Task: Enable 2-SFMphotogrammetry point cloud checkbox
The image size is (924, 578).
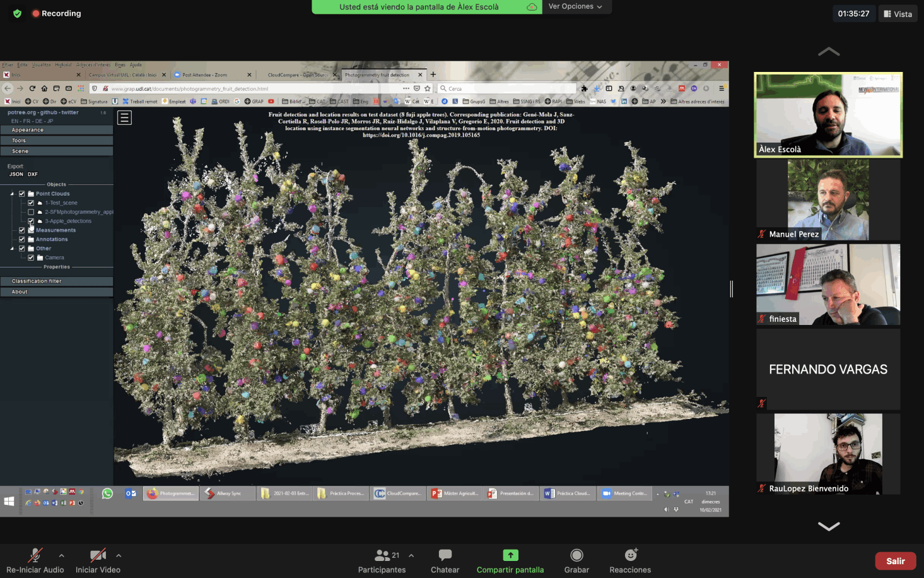Action: (31, 212)
